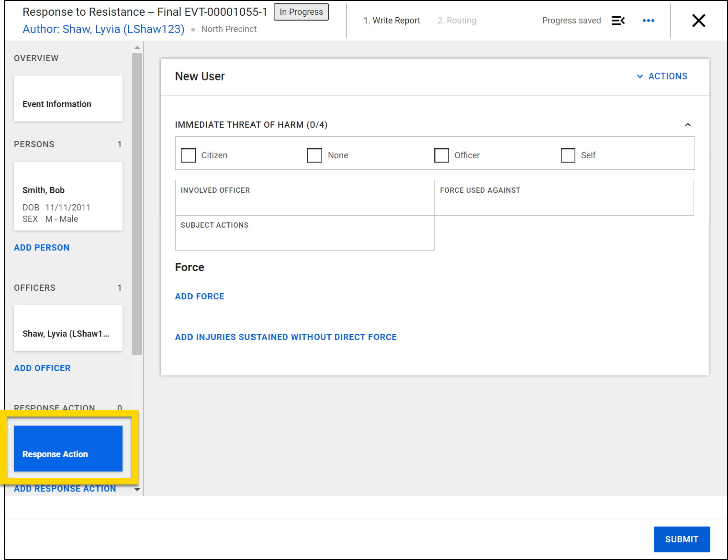Image resolution: width=728 pixels, height=560 pixels.
Task: Open the Routing step
Action: (x=457, y=21)
